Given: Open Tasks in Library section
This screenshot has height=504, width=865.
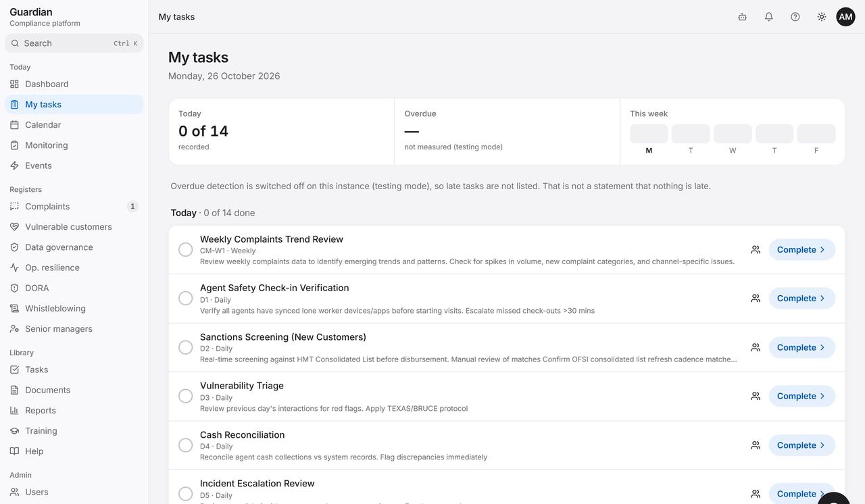Looking at the screenshot, I should (74, 370).
